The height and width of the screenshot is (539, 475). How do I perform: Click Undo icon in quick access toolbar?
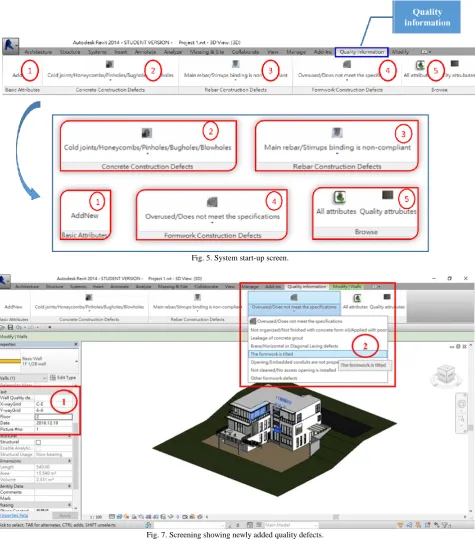coord(18,327)
